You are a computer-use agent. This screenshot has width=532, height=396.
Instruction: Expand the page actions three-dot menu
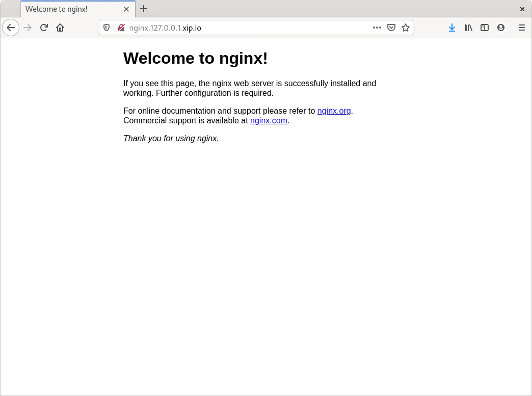[x=377, y=28]
